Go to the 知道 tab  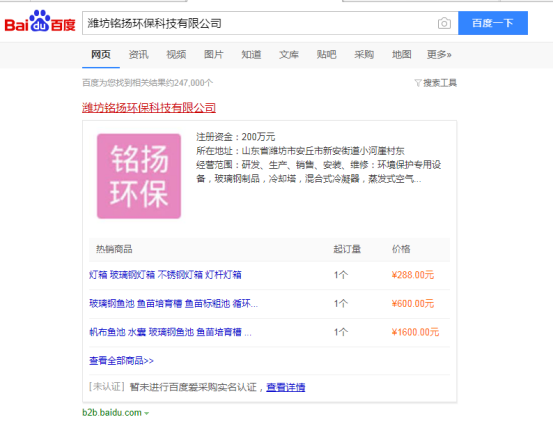(251, 54)
